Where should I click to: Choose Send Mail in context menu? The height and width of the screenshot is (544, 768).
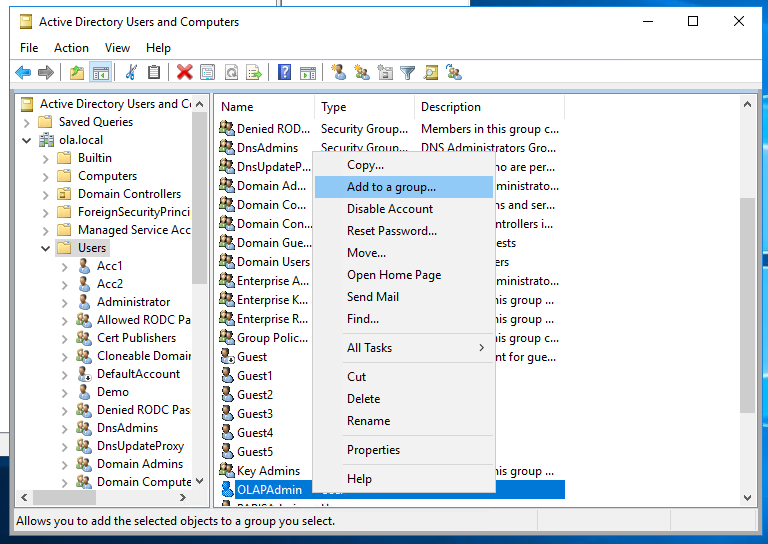(403, 297)
